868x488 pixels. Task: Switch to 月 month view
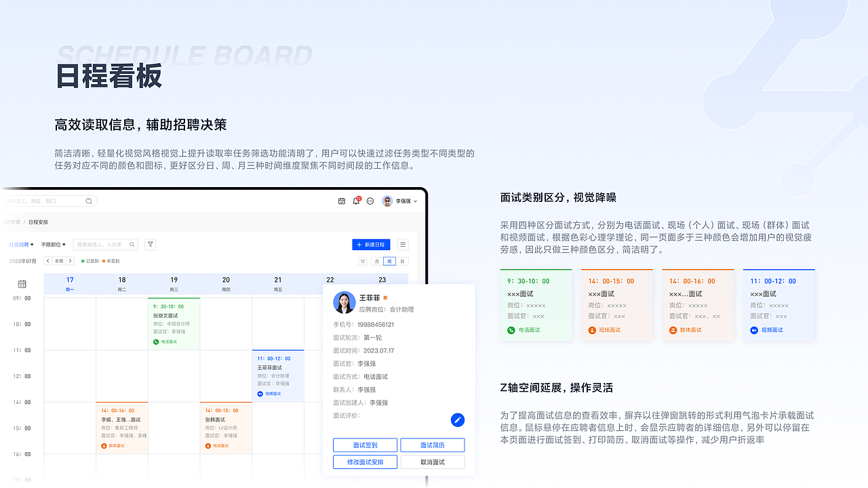pos(377,262)
